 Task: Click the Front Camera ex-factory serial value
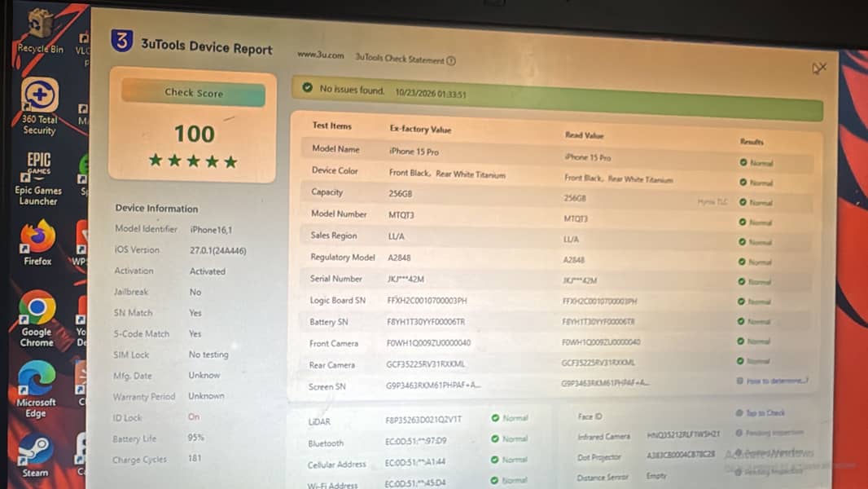pos(428,343)
